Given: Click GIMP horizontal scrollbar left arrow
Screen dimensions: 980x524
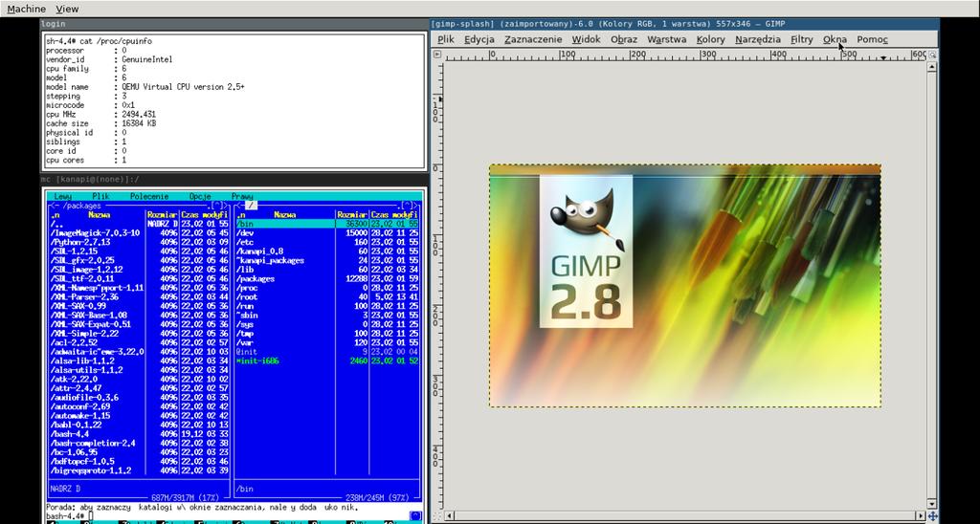Looking at the screenshot, I should click(x=448, y=516).
